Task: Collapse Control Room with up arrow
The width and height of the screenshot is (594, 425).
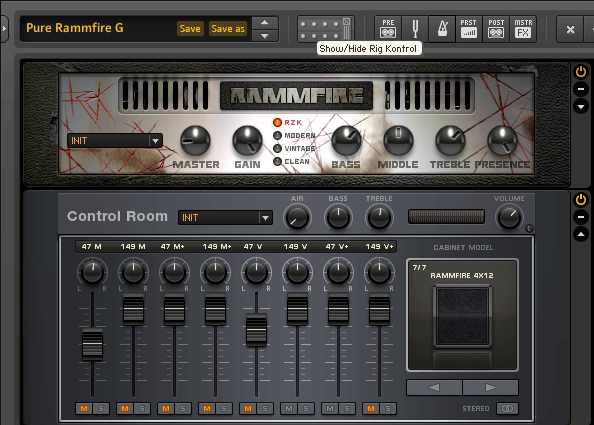Action: pos(581,234)
